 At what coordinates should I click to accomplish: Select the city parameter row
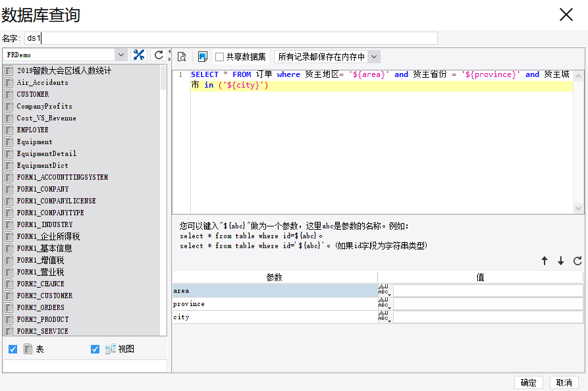[275, 317]
